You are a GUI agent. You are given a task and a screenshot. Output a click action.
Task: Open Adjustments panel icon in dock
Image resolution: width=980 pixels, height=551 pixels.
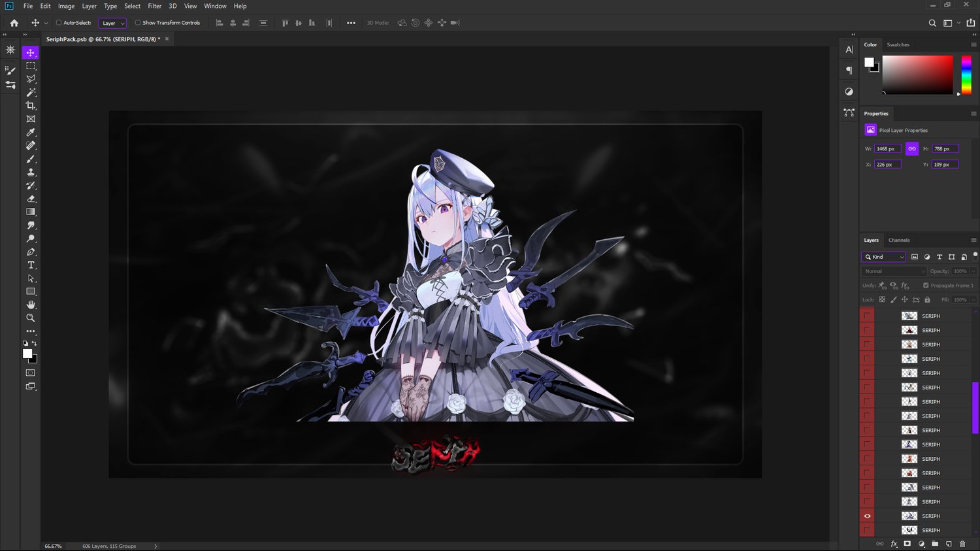tap(849, 92)
